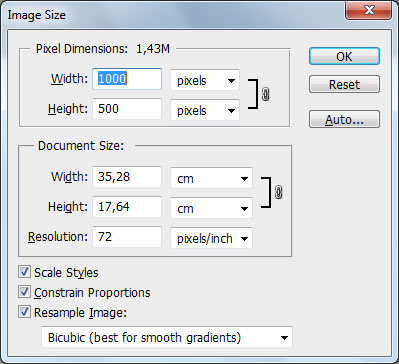Click the Resolution field showing 72
Viewport: 399px width, 364px height.
point(127,237)
